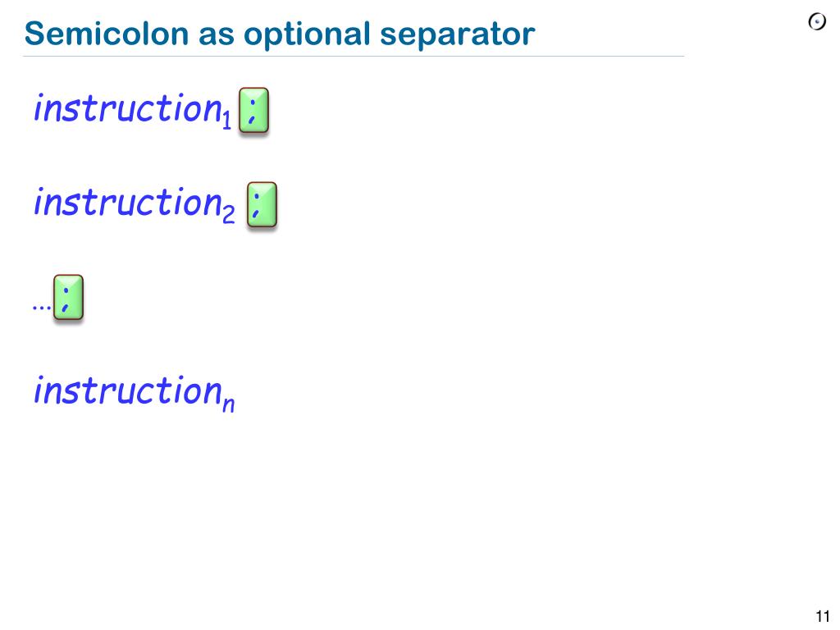This screenshot has height=630, width=840.
Task: Click the green semicolon box beside the ellipsis
Action: (69, 297)
